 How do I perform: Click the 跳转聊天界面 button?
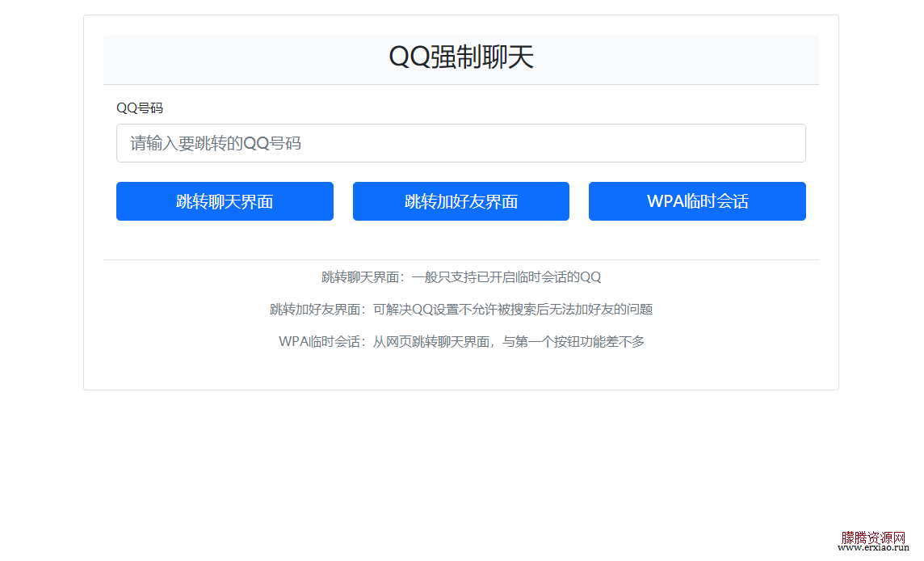point(225,201)
